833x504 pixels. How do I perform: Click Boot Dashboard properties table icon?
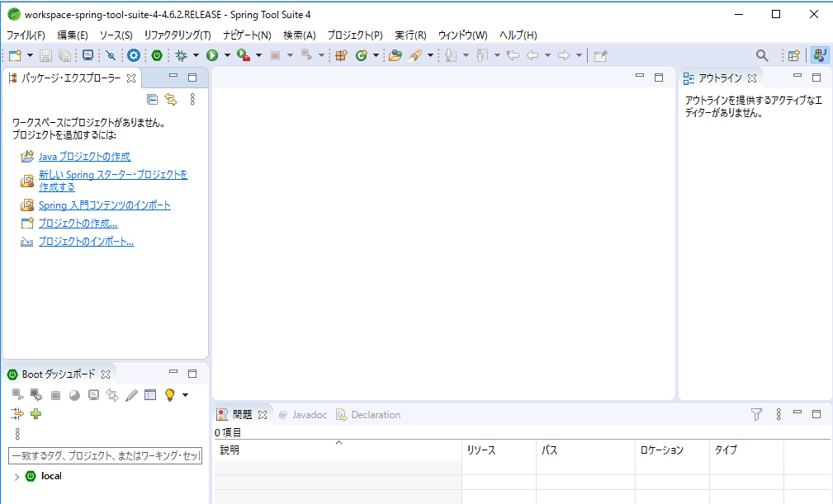tap(150, 395)
